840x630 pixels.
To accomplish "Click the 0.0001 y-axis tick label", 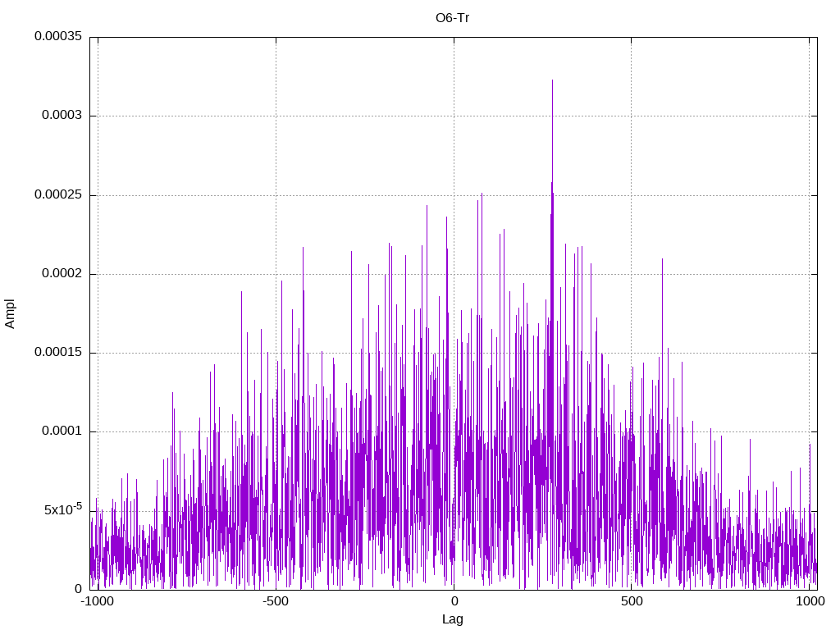I will point(62,431).
